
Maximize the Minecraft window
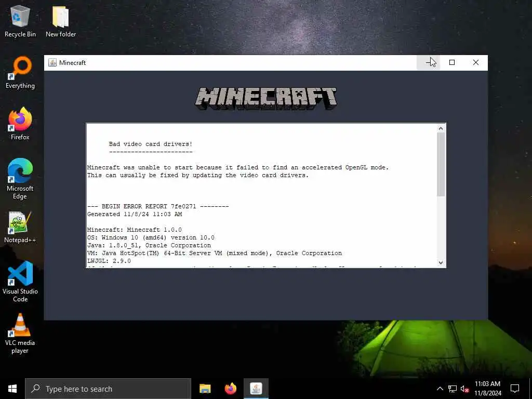(x=452, y=63)
